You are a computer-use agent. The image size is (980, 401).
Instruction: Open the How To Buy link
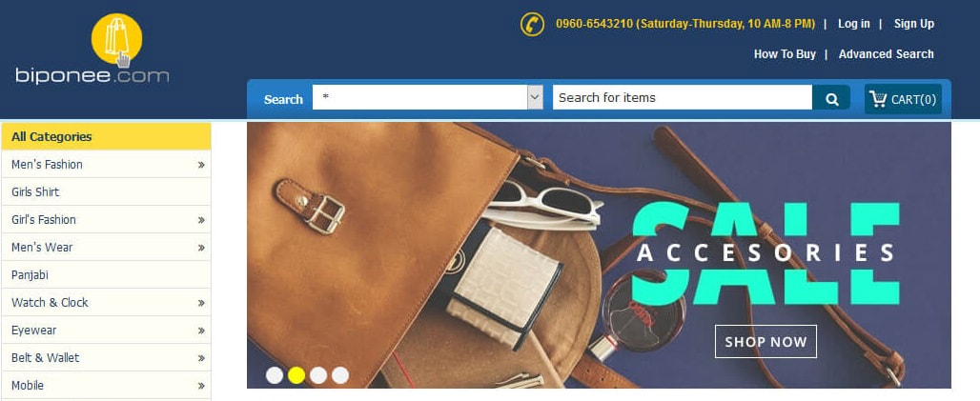(785, 54)
